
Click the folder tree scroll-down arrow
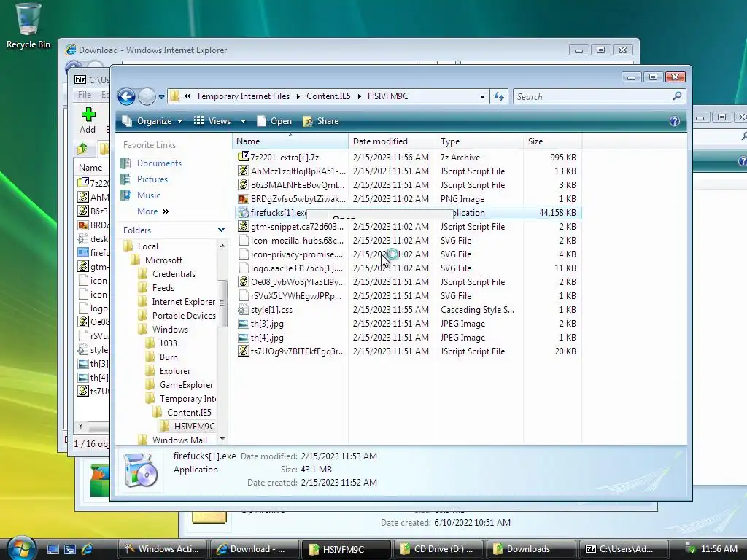(222, 439)
